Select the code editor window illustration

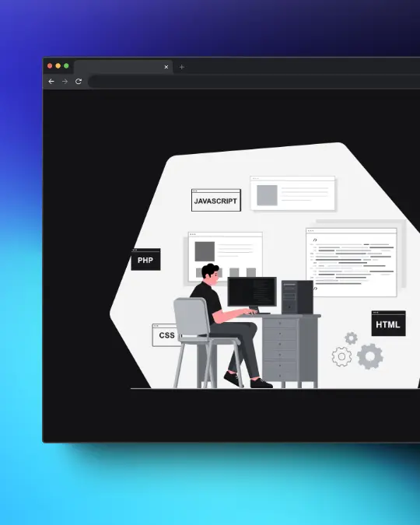(x=352, y=263)
